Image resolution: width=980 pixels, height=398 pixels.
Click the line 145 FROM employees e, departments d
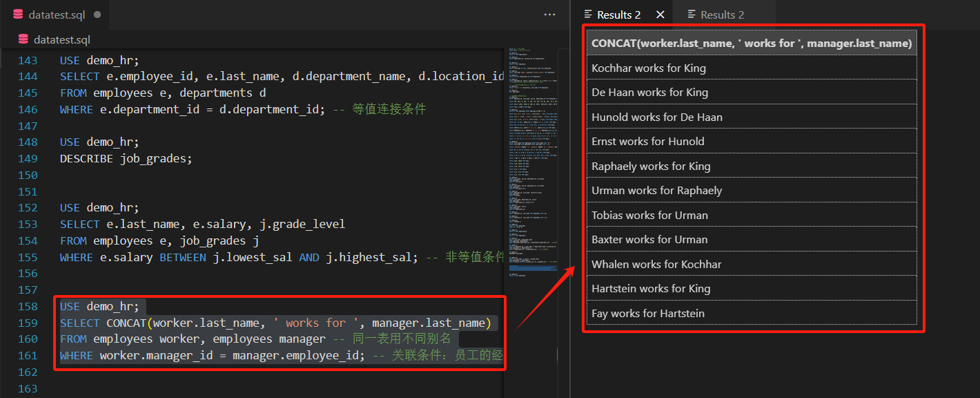click(x=163, y=93)
